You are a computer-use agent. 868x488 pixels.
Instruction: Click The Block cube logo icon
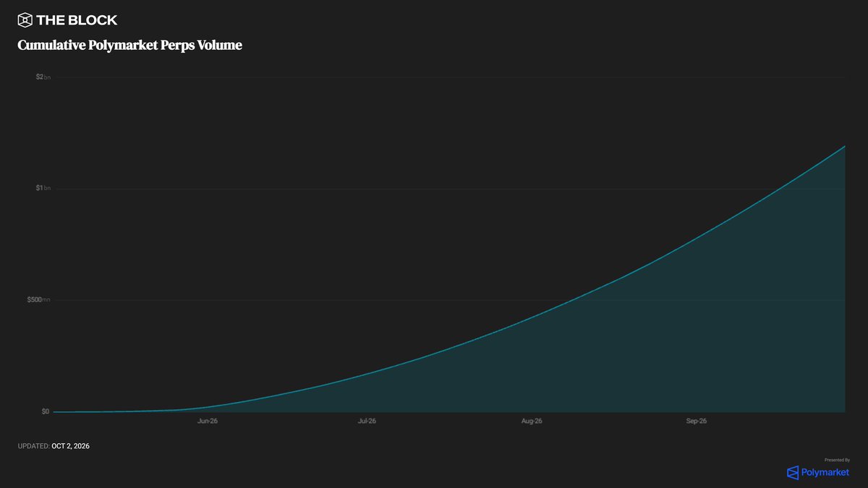tap(25, 20)
